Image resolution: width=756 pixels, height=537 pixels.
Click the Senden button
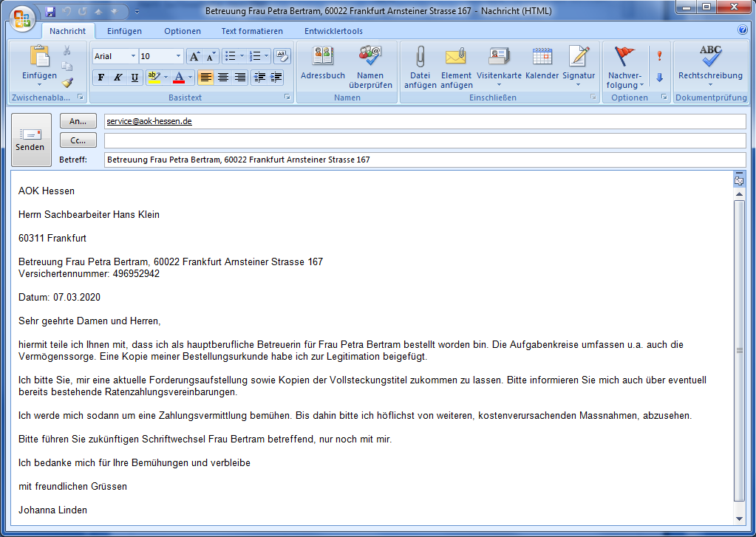tap(31, 140)
